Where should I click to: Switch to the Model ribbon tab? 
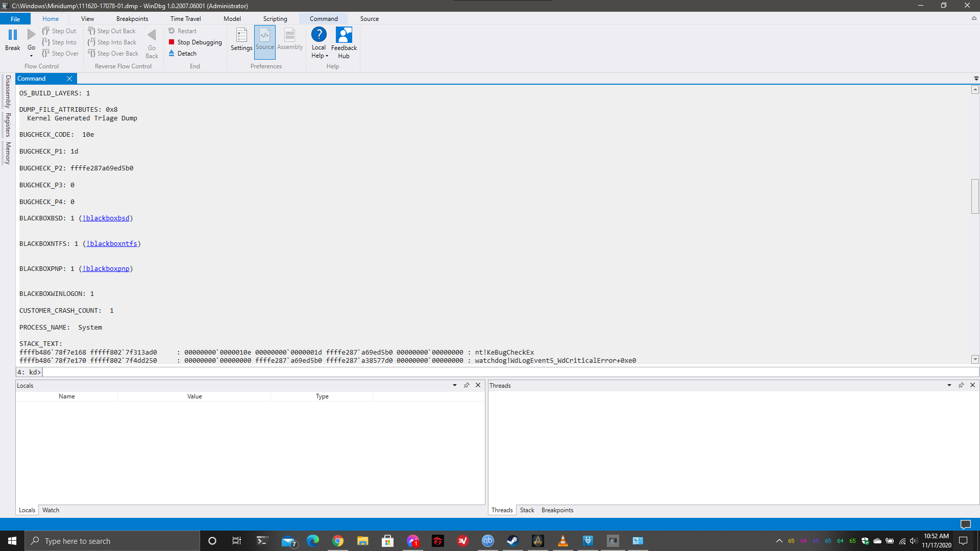tap(232, 19)
